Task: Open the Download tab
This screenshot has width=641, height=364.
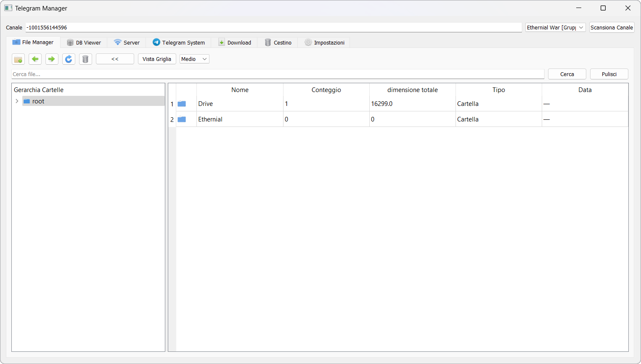Action: coord(235,42)
